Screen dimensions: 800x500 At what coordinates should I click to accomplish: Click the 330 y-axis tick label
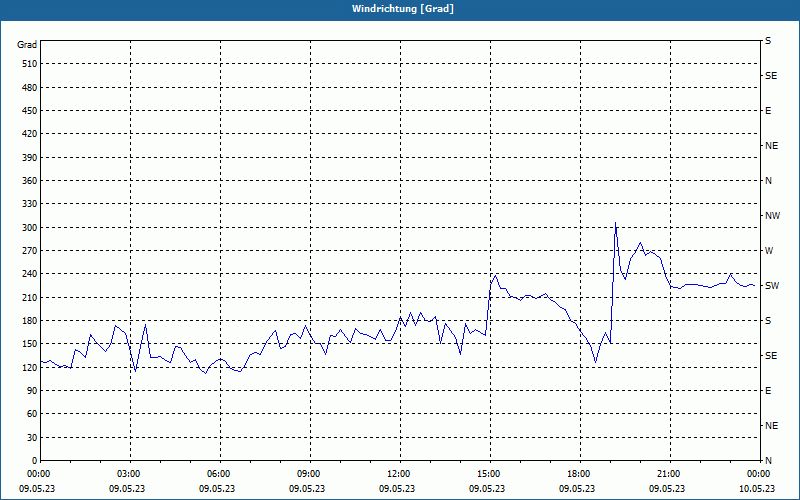click(30, 204)
